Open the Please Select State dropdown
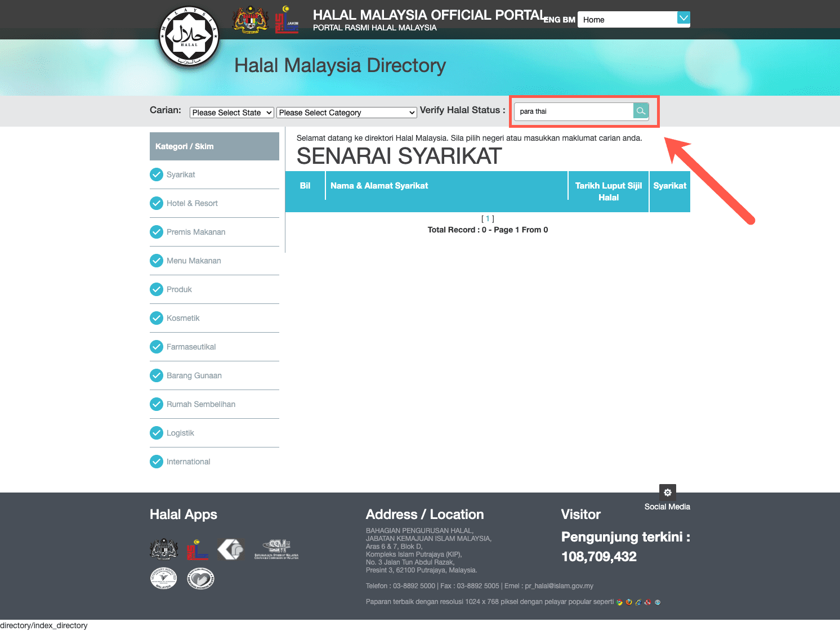 tap(232, 113)
